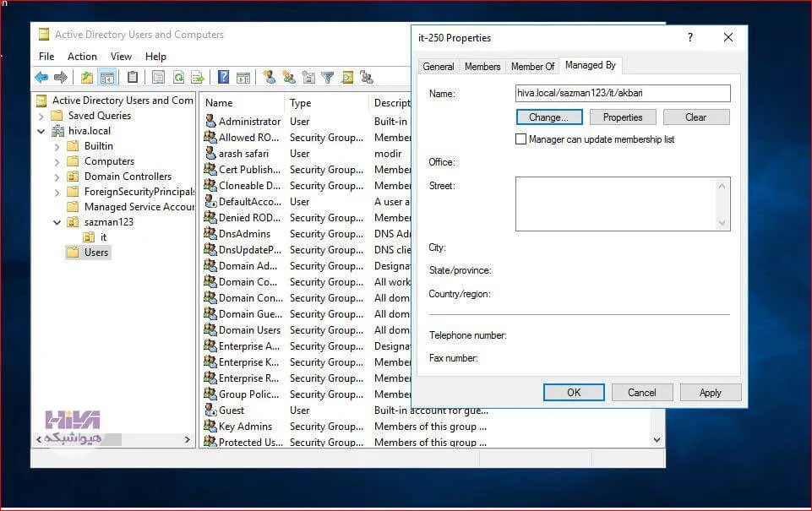Click the Export List toolbar icon
Image resolution: width=812 pixels, height=511 pixels.
[198, 78]
